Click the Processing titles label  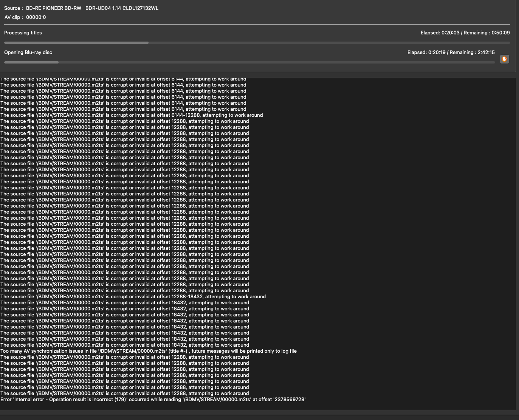(23, 33)
